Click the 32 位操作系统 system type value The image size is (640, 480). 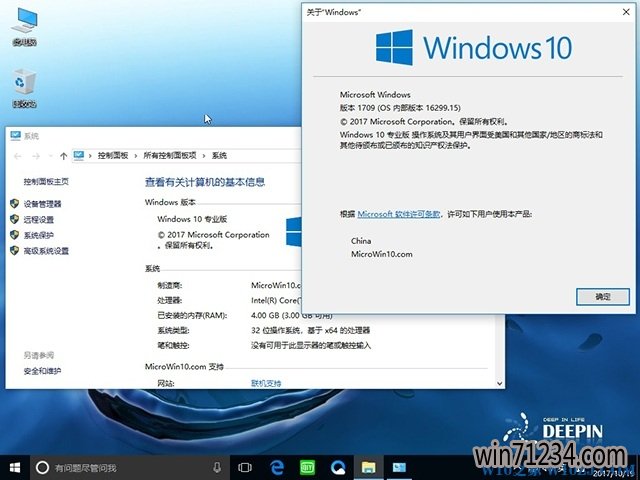311,330
